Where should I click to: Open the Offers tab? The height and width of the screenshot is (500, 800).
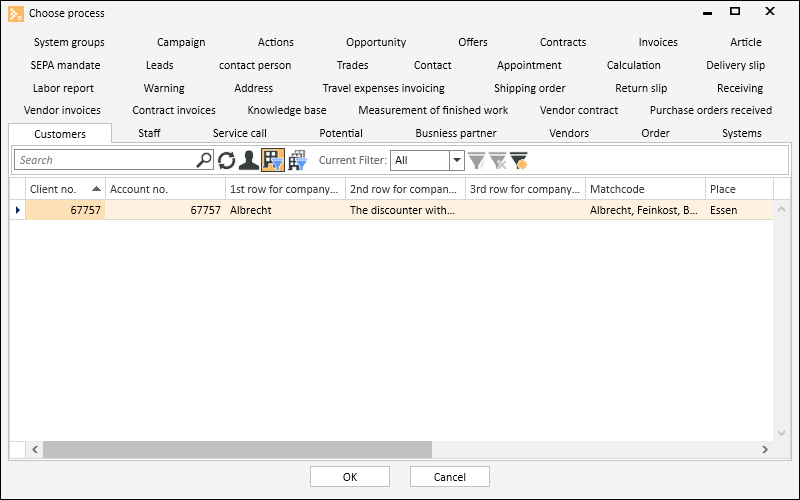pyautogui.click(x=472, y=42)
